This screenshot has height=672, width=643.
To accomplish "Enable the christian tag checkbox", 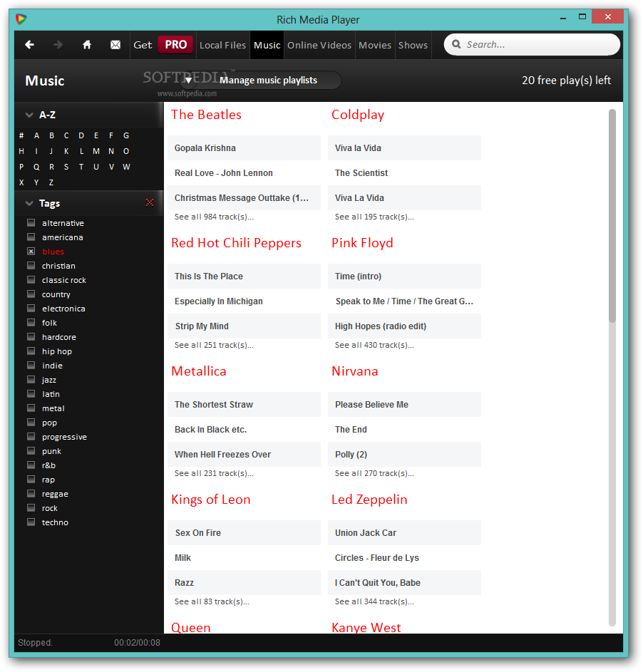I will (31, 266).
